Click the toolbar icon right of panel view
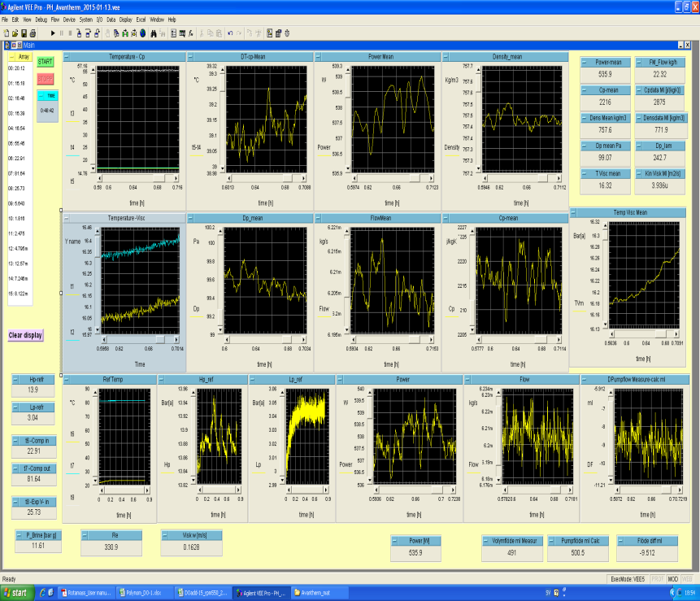The height and width of the screenshot is (601, 700). tap(279, 33)
